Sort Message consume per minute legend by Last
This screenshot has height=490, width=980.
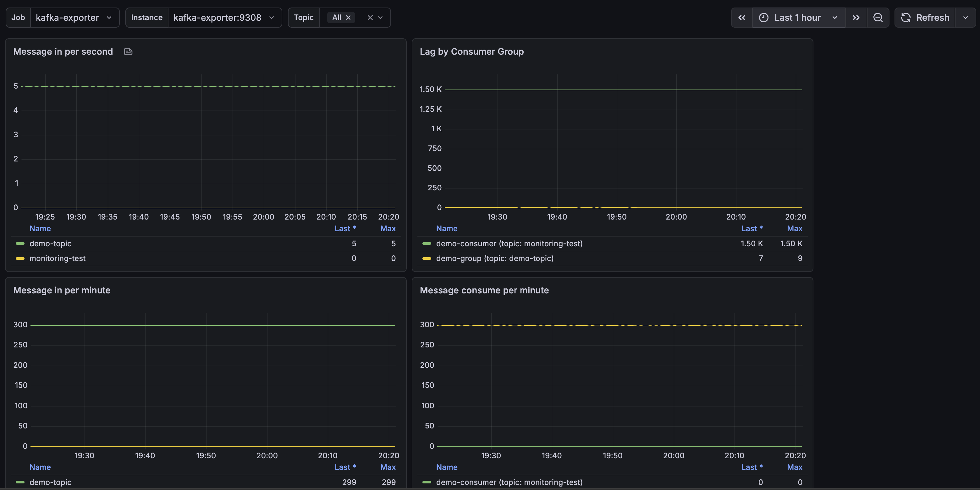[752, 467]
